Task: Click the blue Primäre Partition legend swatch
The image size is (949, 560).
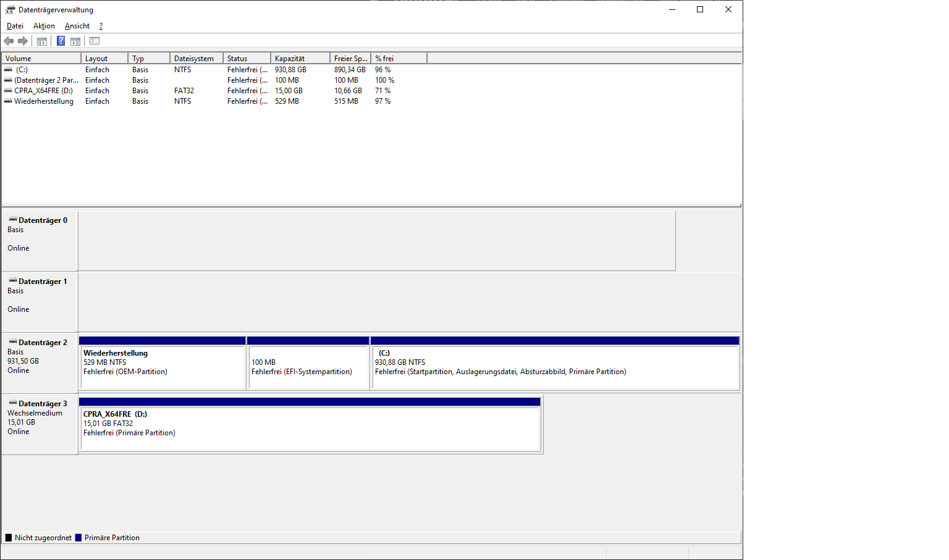Action: 78,538
